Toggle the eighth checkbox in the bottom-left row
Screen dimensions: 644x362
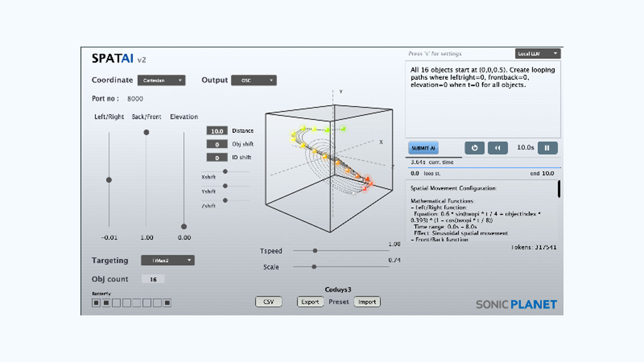pyautogui.click(x=167, y=303)
